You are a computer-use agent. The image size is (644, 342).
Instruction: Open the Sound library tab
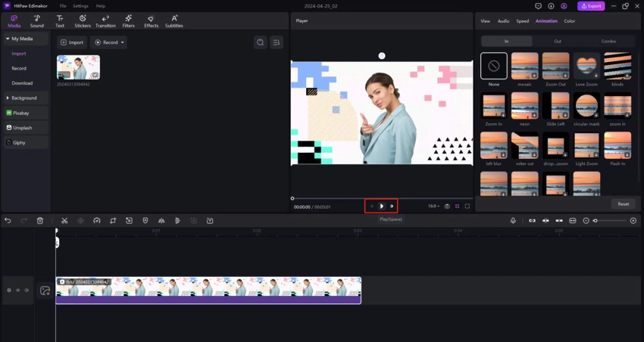tap(36, 21)
